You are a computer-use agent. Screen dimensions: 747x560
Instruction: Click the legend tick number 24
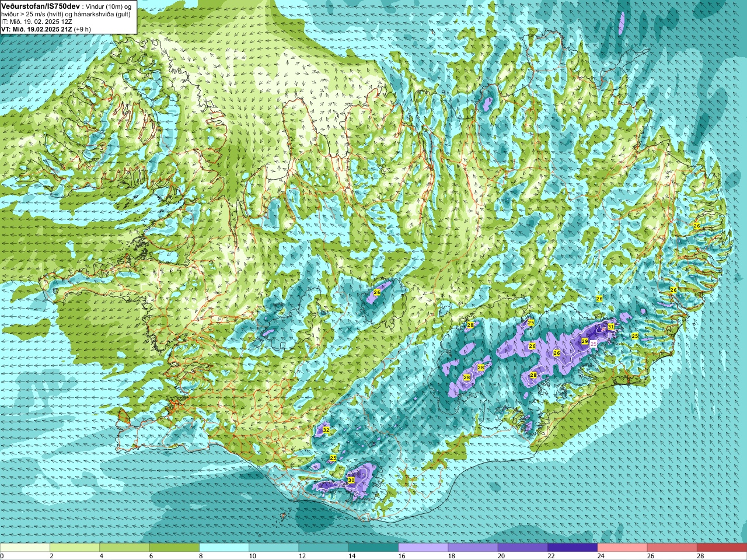(x=601, y=556)
